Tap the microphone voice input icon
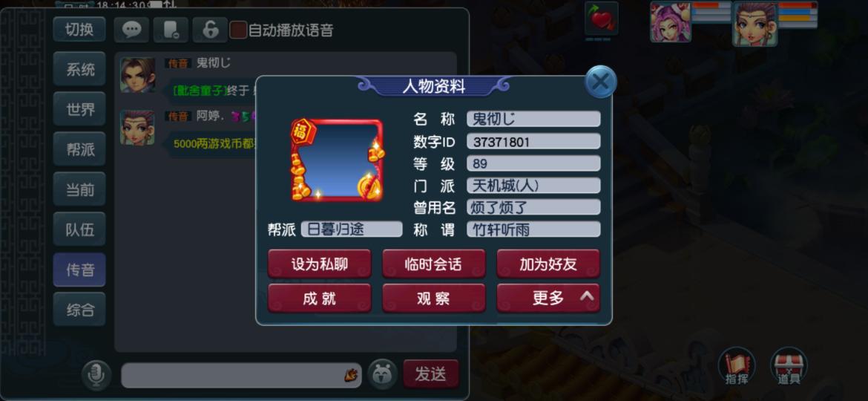The width and height of the screenshot is (868, 401). (96, 375)
